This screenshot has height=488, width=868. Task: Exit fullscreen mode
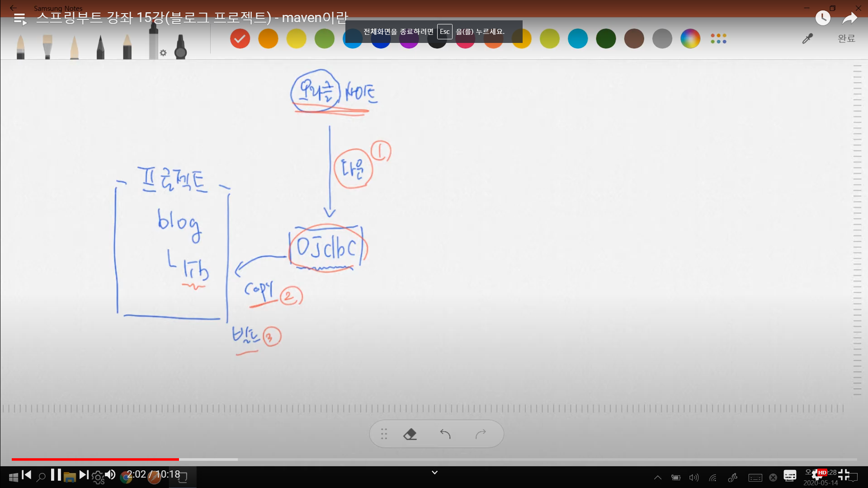[x=844, y=475]
